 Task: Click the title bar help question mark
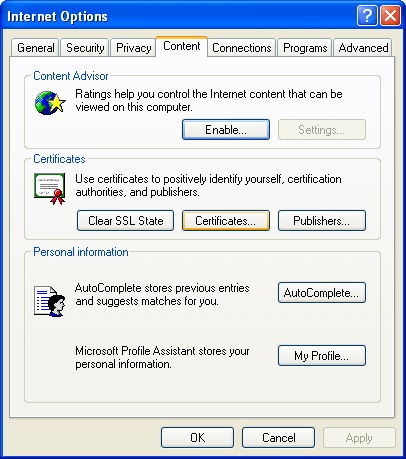[367, 16]
